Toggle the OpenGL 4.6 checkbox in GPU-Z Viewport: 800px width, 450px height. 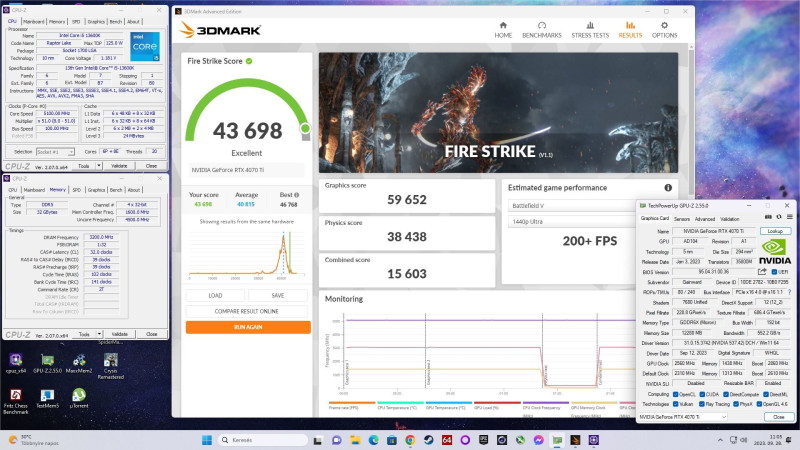tap(759, 404)
